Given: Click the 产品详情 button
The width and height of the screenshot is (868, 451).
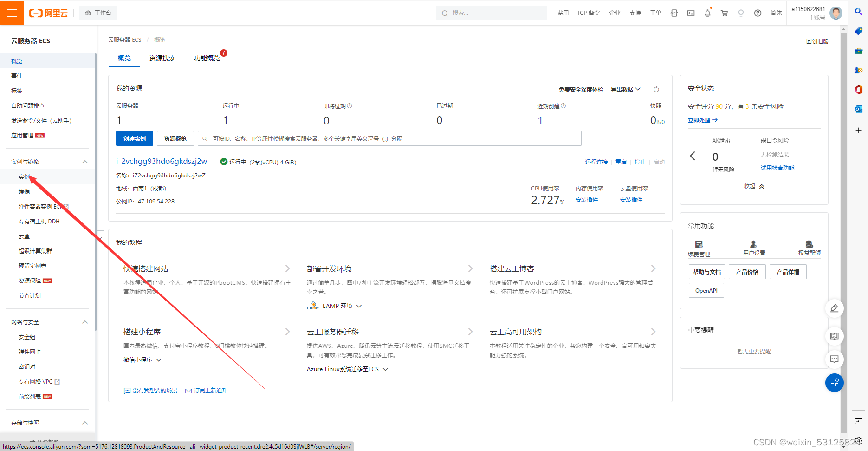Looking at the screenshot, I should [788, 272].
